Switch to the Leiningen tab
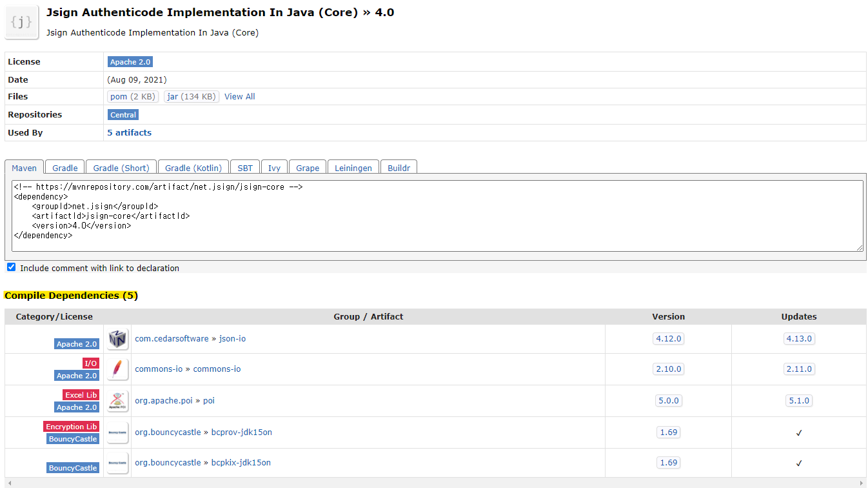Viewport: 868px width, 488px height. [353, 168]
